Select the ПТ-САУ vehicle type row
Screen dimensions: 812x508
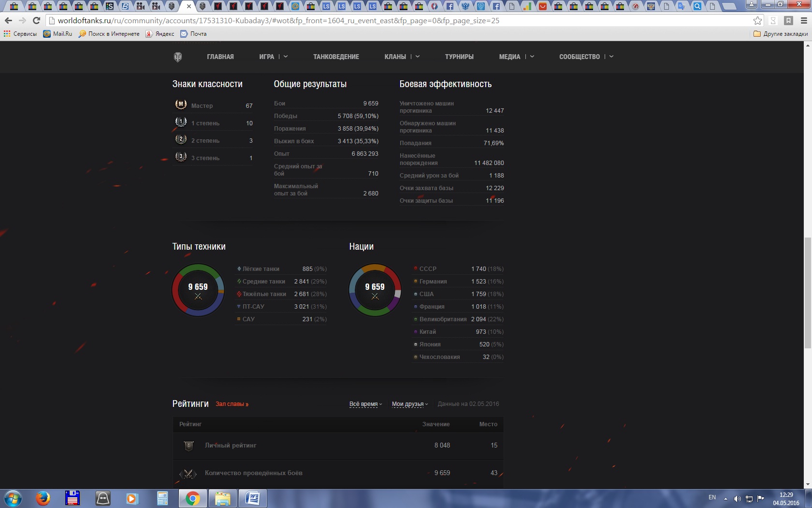click(281, 307)
